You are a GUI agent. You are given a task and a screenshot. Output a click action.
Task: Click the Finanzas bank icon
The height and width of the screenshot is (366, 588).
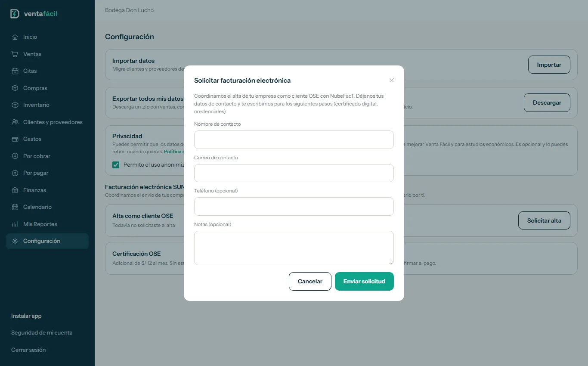(15, 190)
